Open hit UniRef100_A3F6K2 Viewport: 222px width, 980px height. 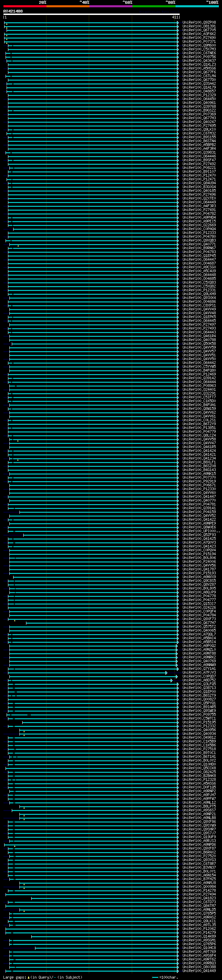(x=199, y=34)
